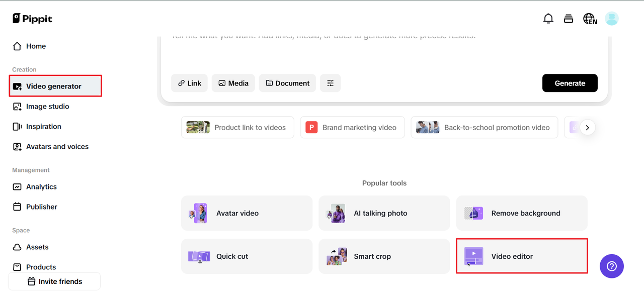
Task: Click the gift icon beside Invite friends
Action: coord(31,281)
